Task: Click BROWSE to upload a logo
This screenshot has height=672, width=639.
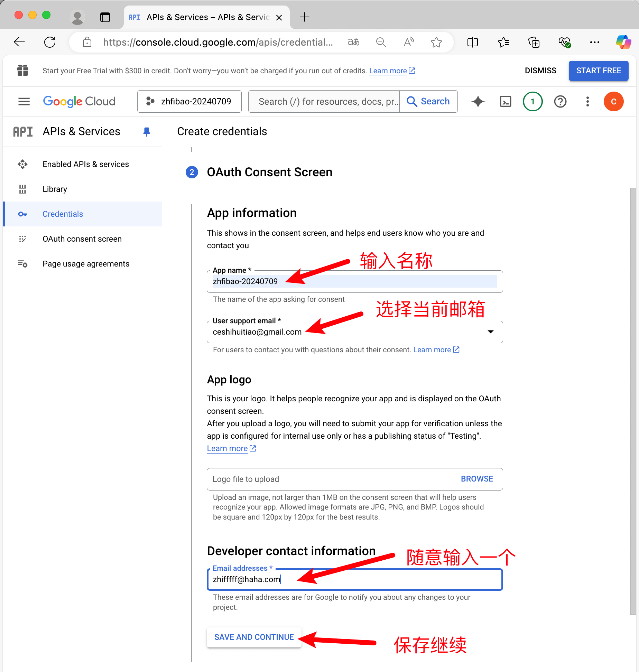Action: [477, 479]
